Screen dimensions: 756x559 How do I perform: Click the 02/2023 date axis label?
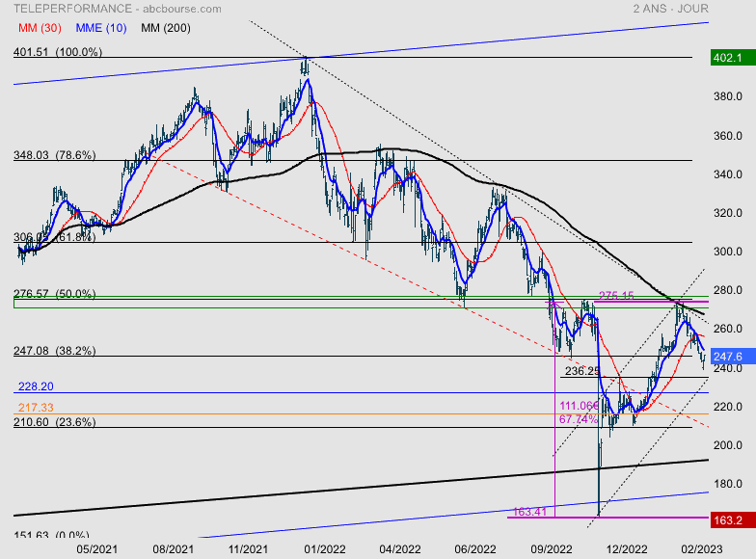tap(702, 549)
